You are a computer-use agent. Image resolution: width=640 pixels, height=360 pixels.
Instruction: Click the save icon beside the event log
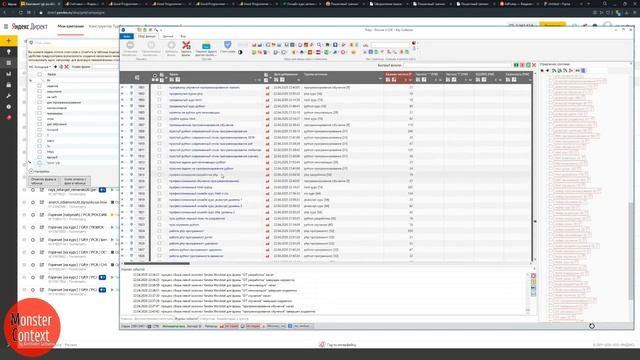click(533, 288)
